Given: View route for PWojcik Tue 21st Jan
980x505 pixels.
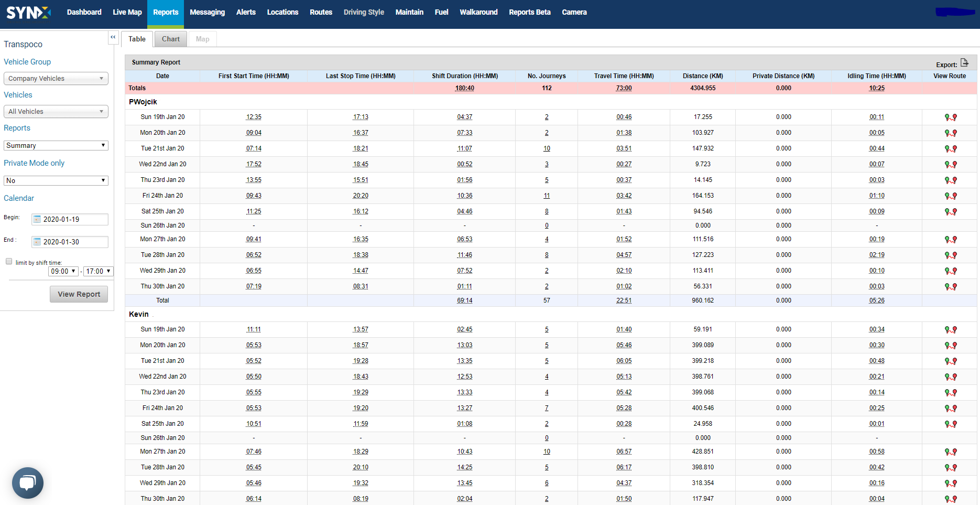Looking at the screenshot, I should point(951,149).
